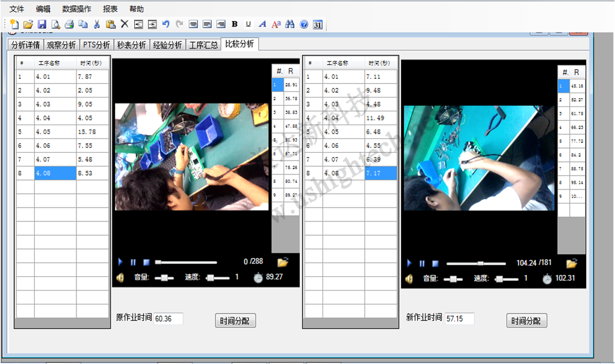Switch to the 秒表分析 tab

(131, 45)
